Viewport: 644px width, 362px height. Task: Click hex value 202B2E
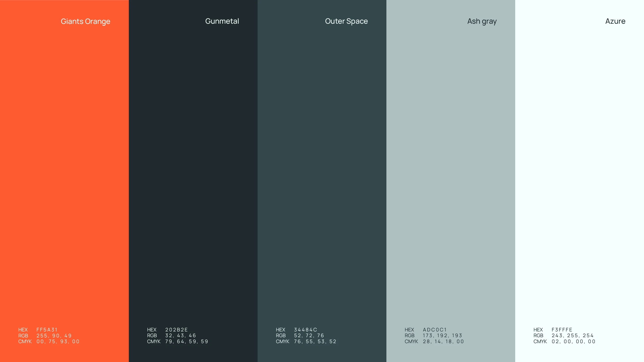[176, 330]
